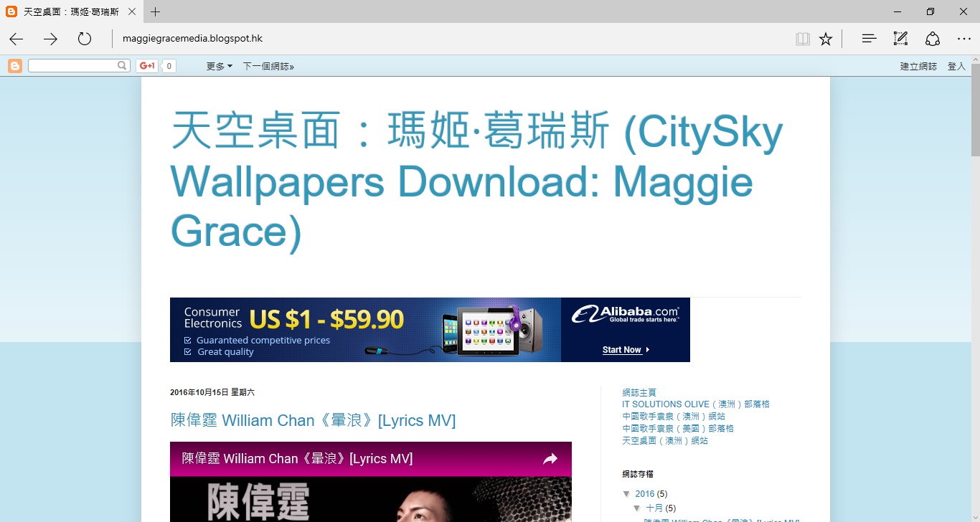Image resolution: width=980 pixels, height=522 pixels.
Task: Click the G+1 count box showing 0
Action: [169, 66]
